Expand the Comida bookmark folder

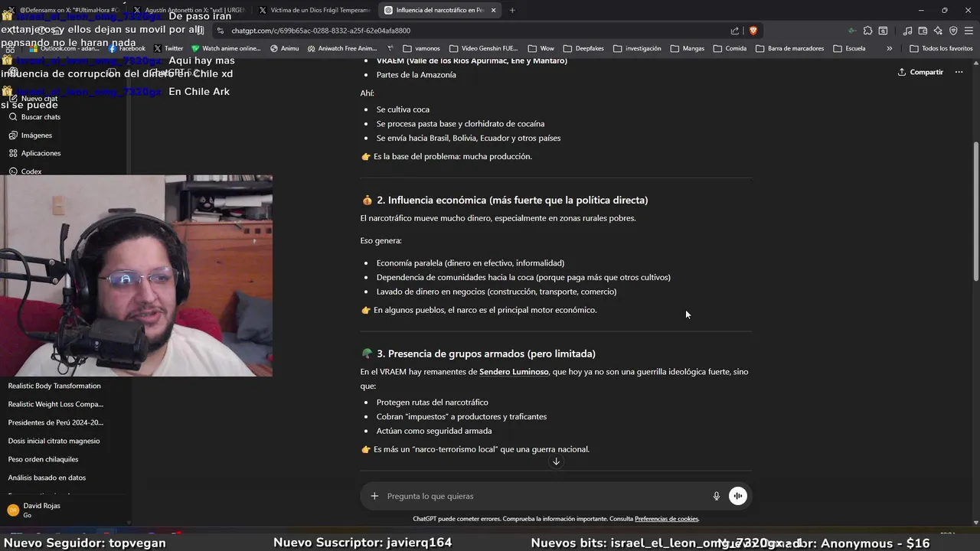(x=730, y=48)
